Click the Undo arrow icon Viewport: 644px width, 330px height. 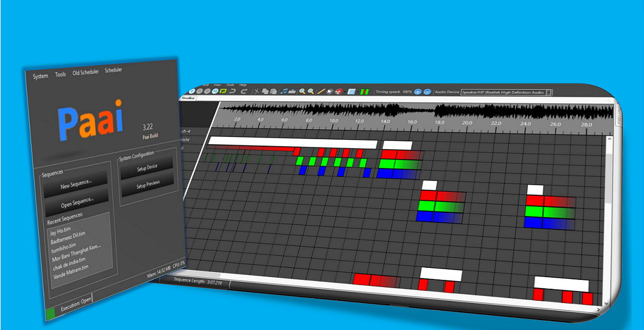point(232,91)
